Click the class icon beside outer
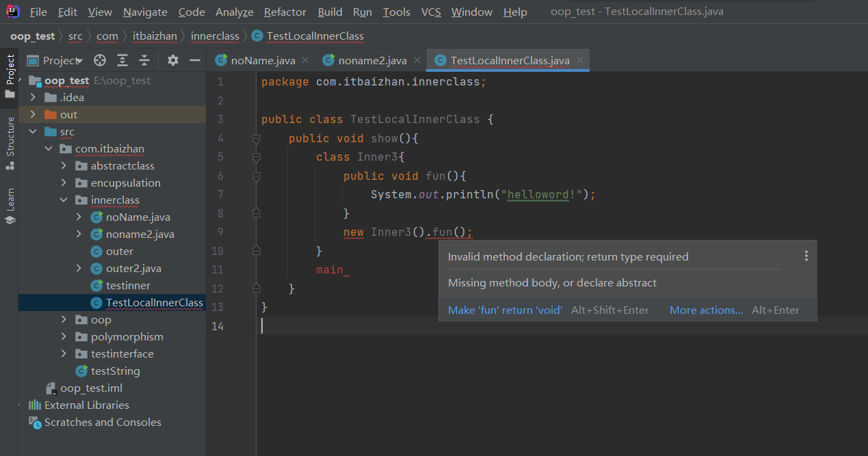 [96, 251]
